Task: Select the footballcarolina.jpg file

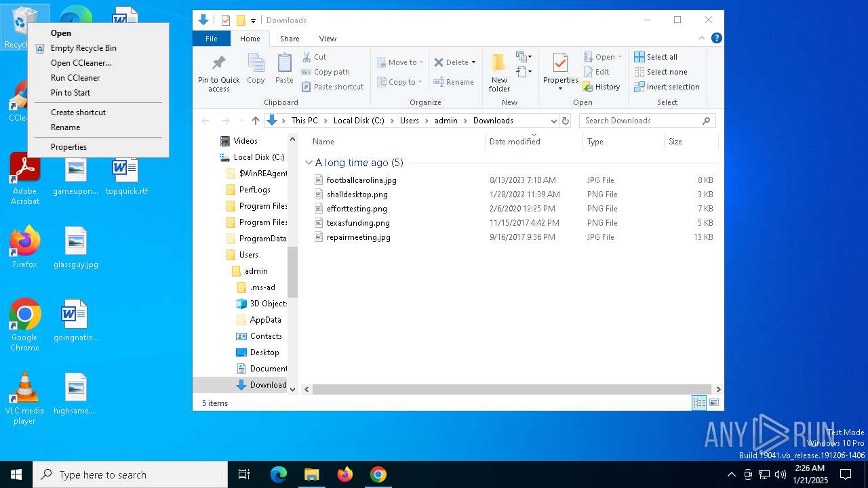Action: pyautogui.click(x=361, y=180)
